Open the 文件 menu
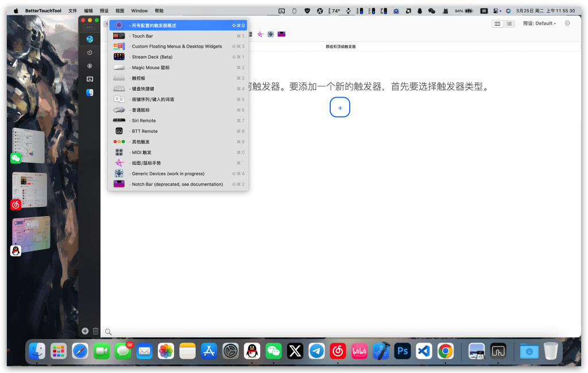The width and height of the screenshot is (588, 373). 73,11
